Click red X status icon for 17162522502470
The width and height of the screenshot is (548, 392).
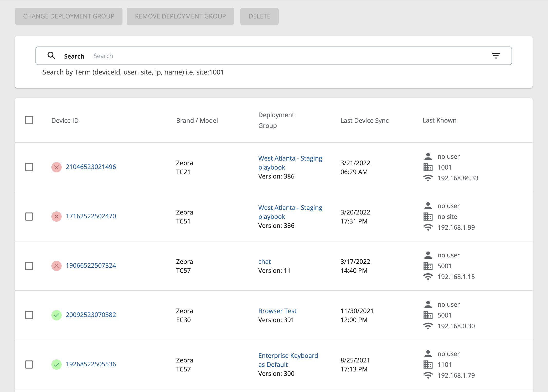[x=56, y=217]
